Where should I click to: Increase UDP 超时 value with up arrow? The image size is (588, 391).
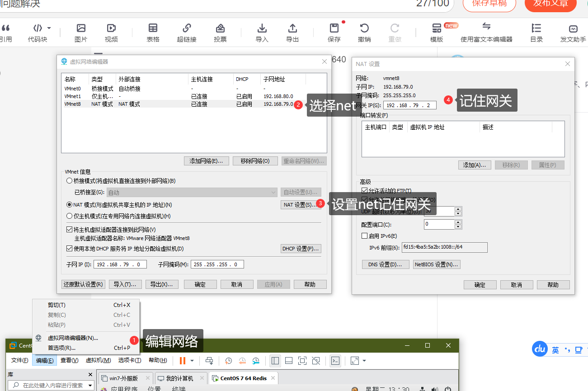458,209
